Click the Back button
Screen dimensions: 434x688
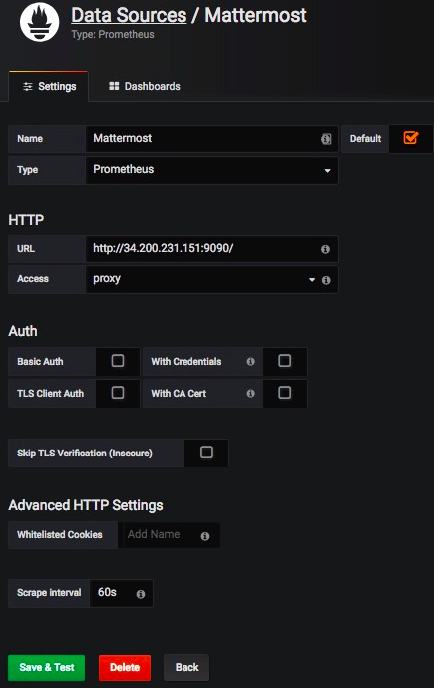point(187,667)
